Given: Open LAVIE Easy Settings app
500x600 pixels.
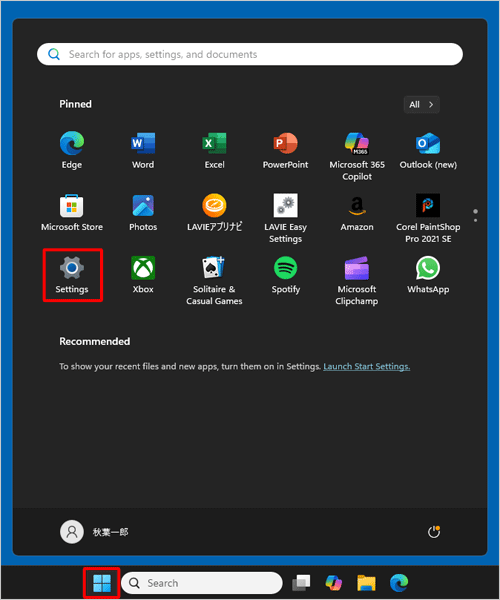Looking at the screenshot, I should point(285,218).
